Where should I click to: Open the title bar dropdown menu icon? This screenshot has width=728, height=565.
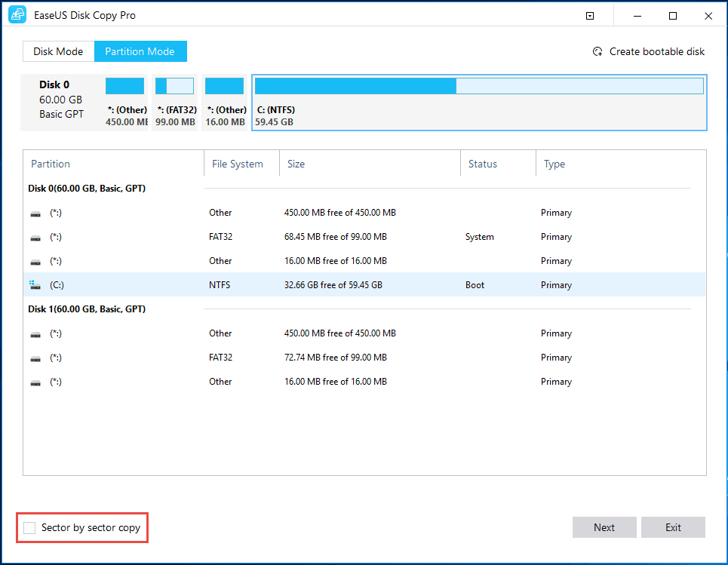point(590,16)
